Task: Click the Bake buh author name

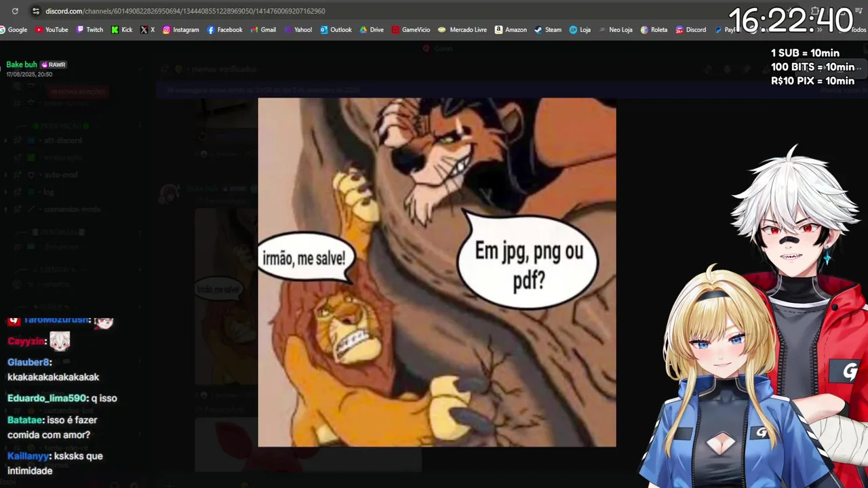Action: coord(22,64)
